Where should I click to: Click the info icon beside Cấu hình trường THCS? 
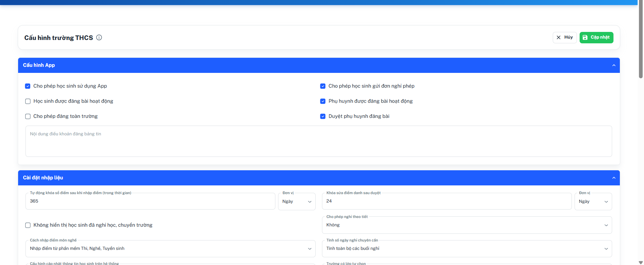[x=99, y=38]
